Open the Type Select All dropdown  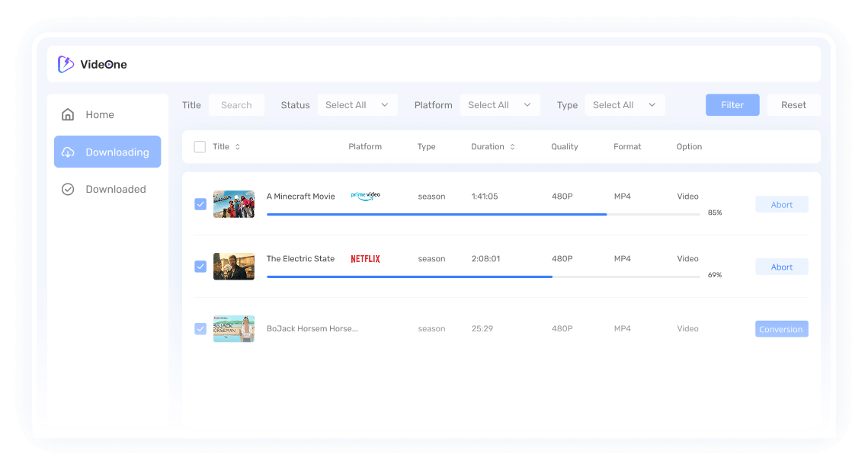point(625,105)
